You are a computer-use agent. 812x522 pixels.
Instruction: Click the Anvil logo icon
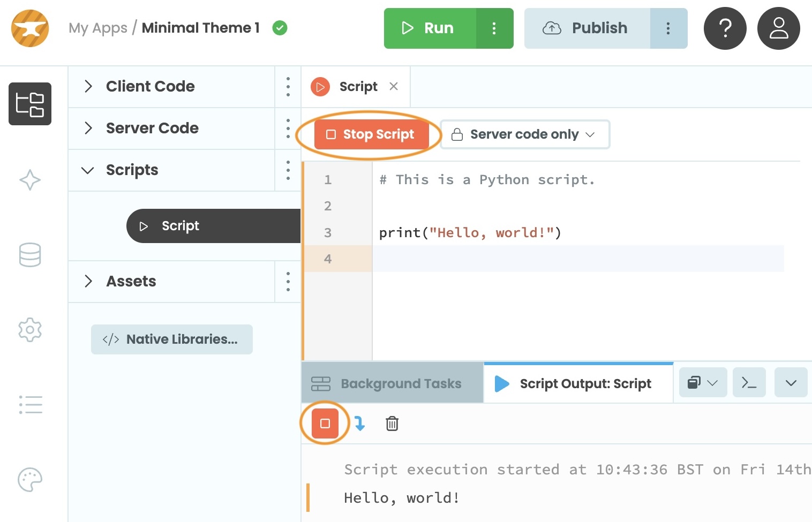(30, 28)
